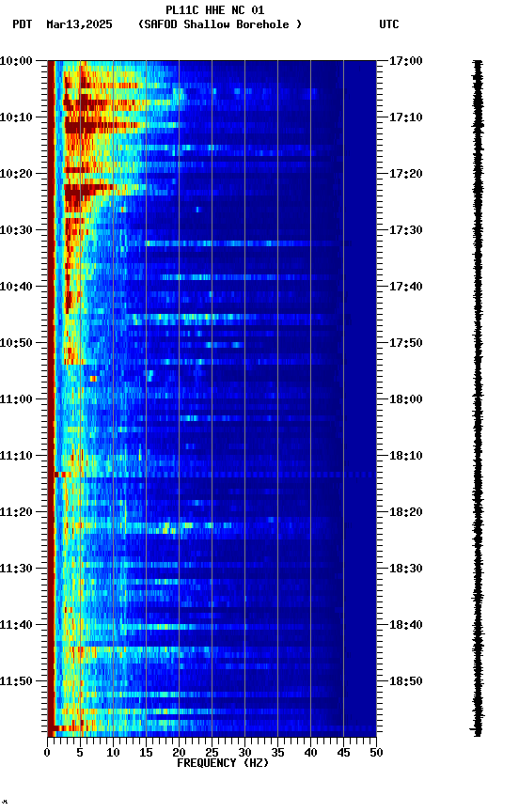This screenshot has width=519, height=812.
Task: Click the 5 Hz frequency tick label
Action: (x=80, y=753)
